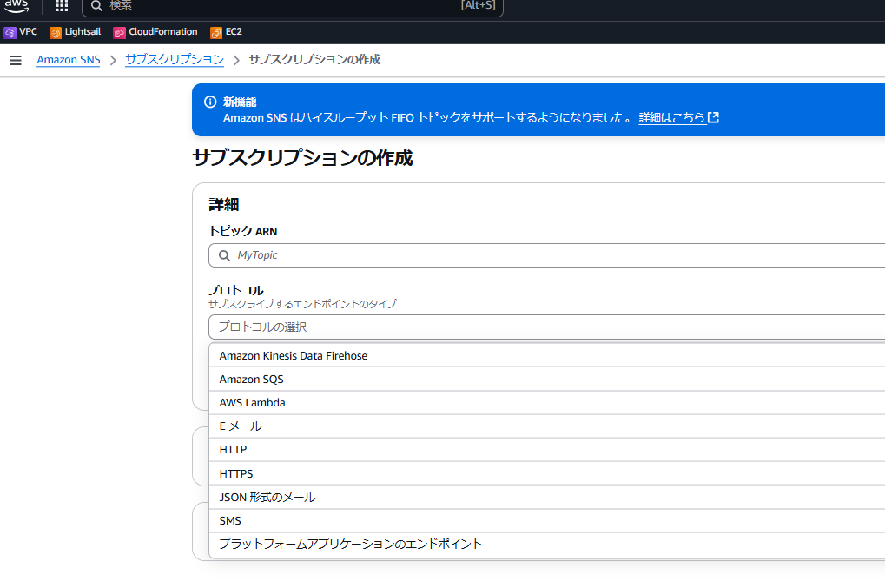Click the EC2 orange service icon

(x=215, y=33)
